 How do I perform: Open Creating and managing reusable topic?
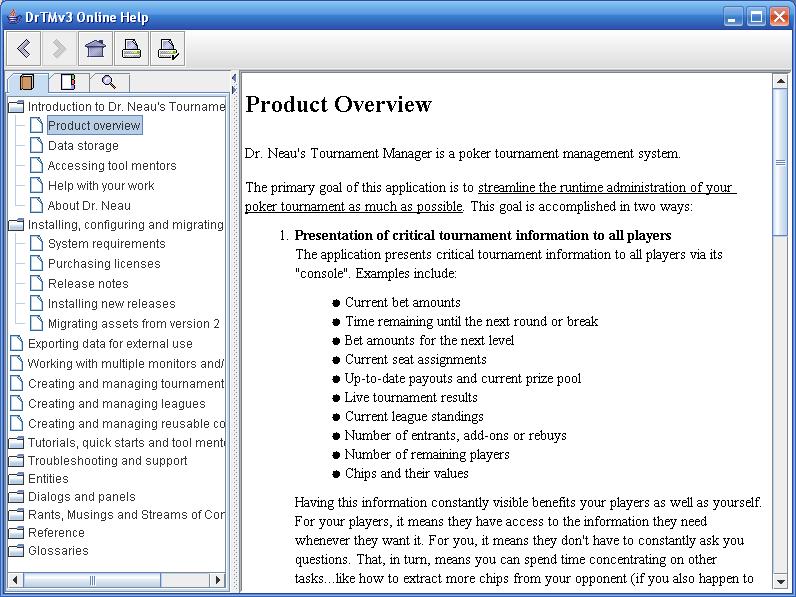click(126, 424)
